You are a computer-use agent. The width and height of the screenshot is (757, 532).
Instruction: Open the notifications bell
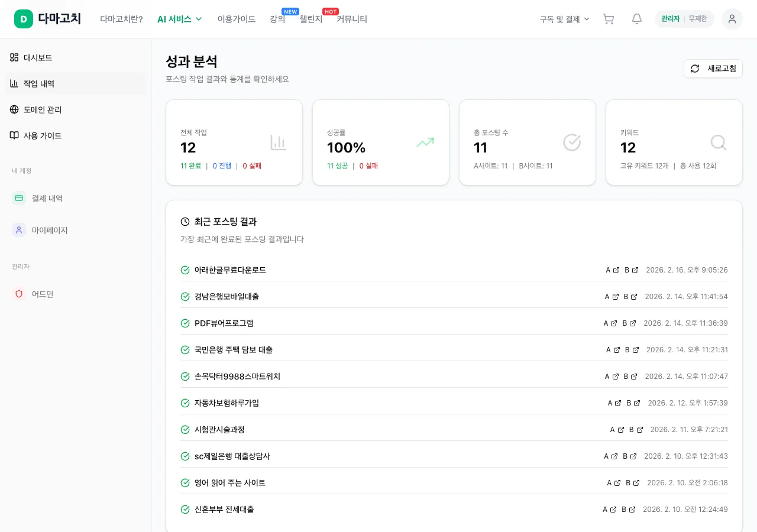(x=637, y=19)
